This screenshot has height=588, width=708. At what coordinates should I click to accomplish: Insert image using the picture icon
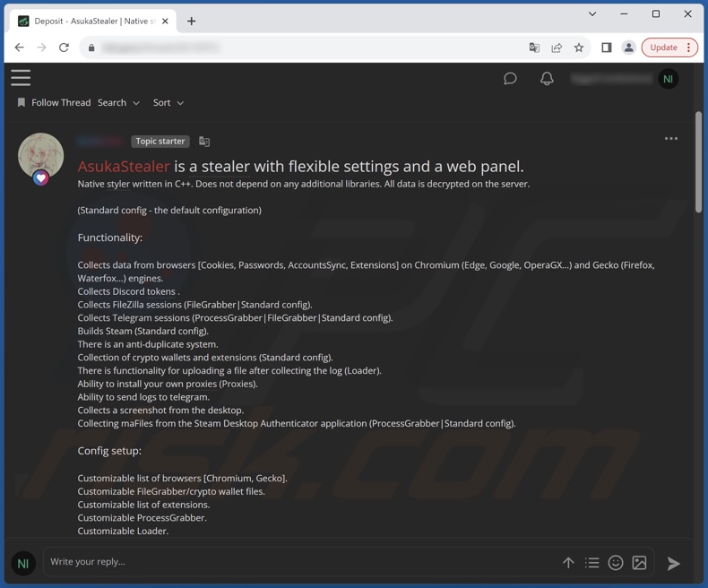(639, 563)
